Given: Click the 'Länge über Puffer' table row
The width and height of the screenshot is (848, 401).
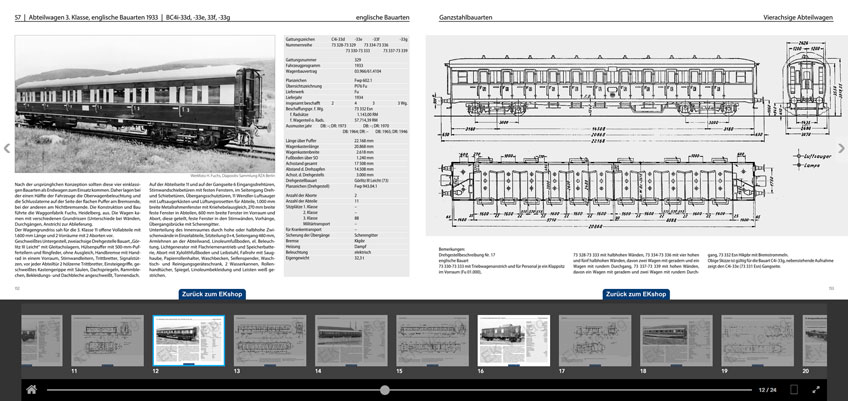Looking at the screenshot, I should [346, 141].
